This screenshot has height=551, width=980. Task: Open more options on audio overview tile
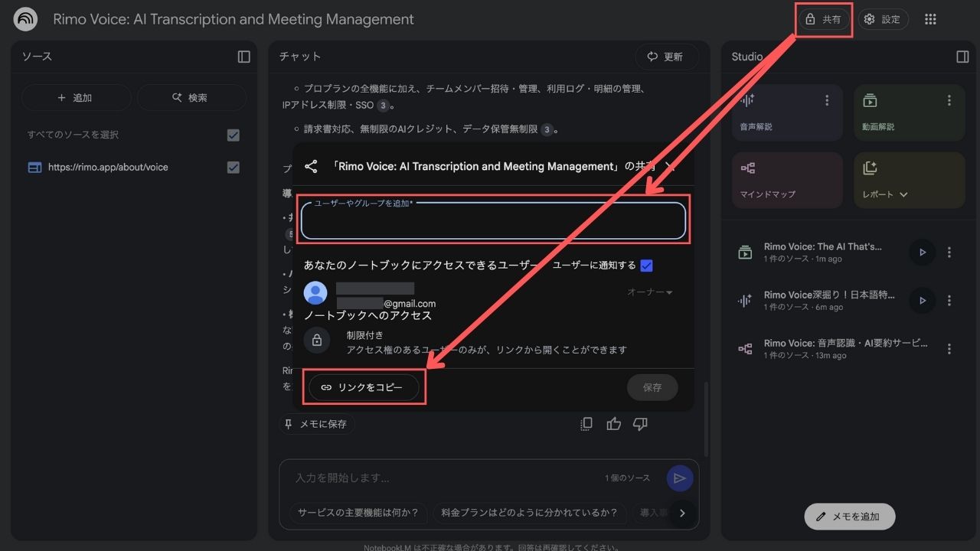click(827, 100)
